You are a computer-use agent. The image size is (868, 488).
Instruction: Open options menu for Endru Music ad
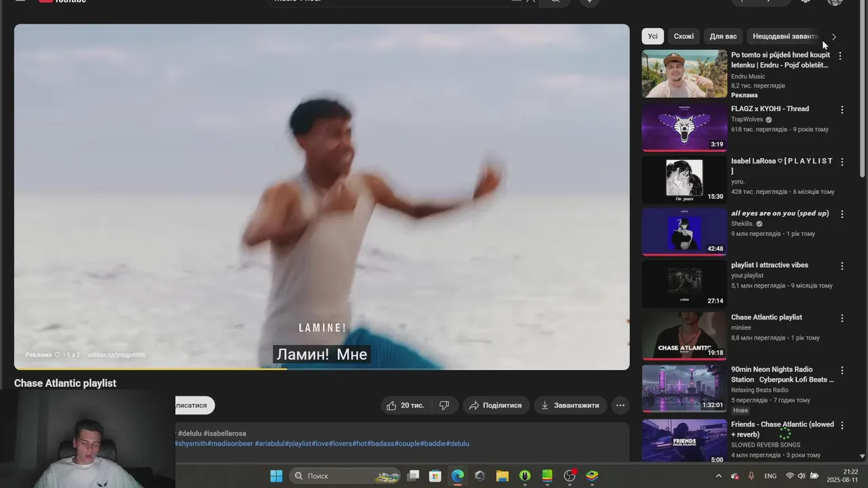click(840, 56)
